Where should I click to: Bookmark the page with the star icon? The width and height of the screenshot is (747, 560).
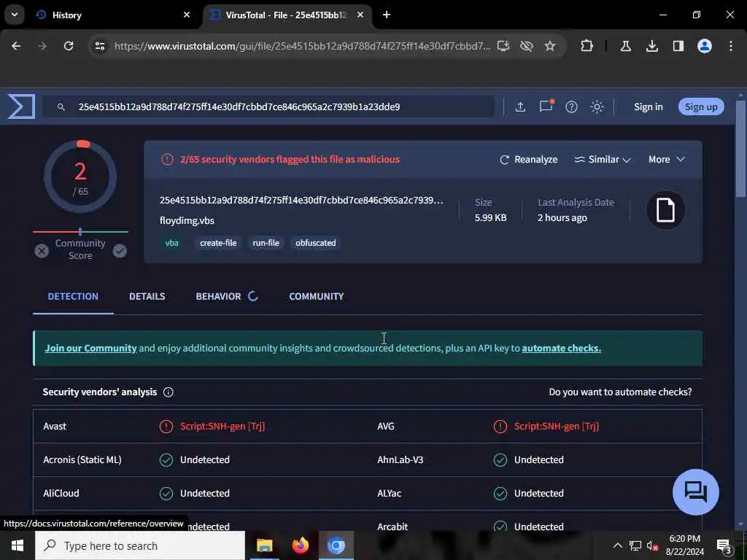[x=550, y=46]
